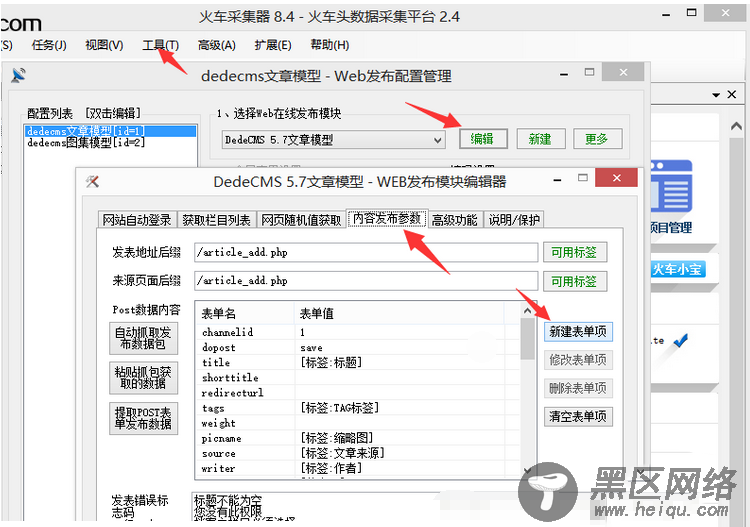Select the source form row
Screen dimensions: 750x527
pos(358,453)
